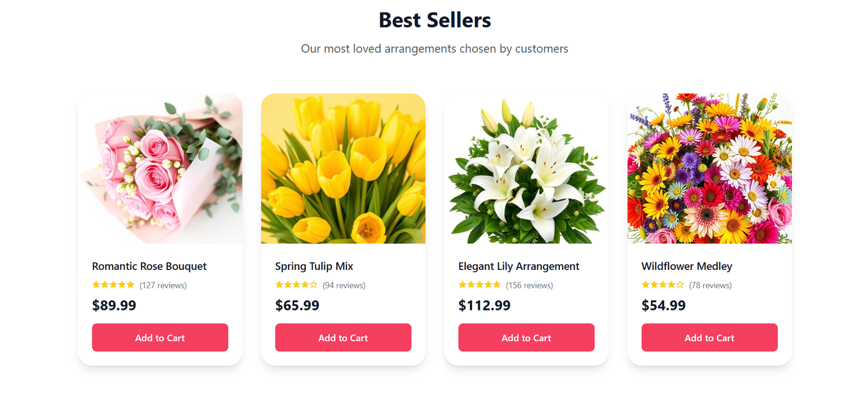Click the Spring Tulip Mix title

(x=314, y=266)
